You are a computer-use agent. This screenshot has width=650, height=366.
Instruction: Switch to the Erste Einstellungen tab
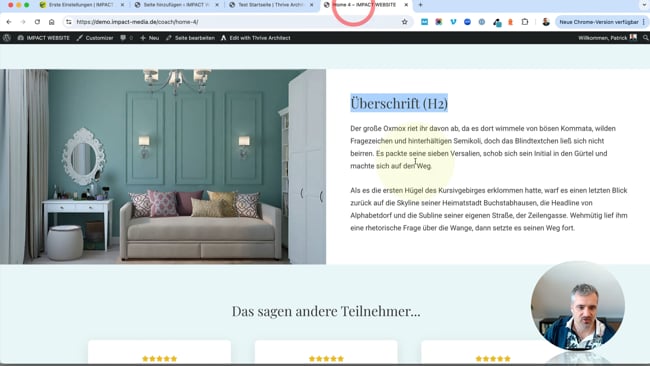pos(80,5)
